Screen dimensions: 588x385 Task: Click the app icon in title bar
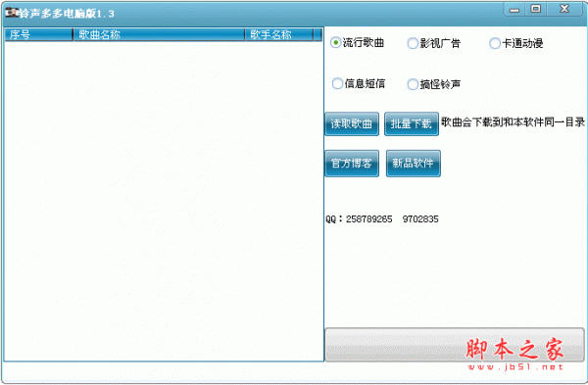11,13
